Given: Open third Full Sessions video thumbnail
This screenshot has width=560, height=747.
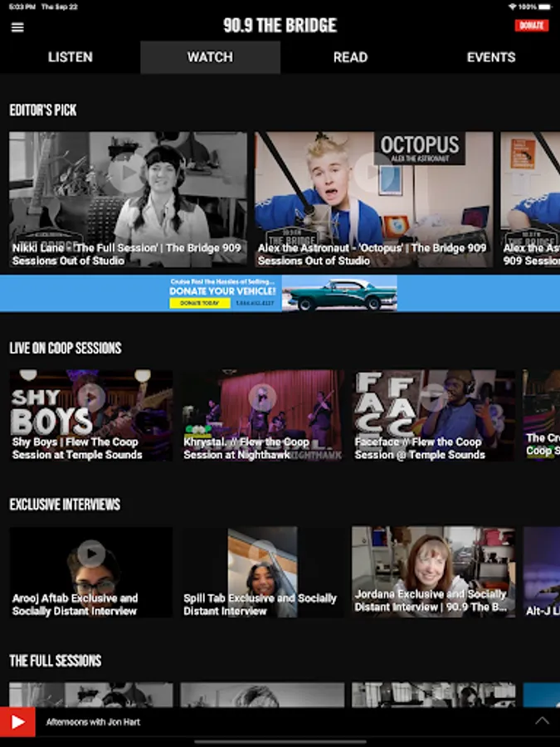Looking at the screenshot, I should 433,695.
